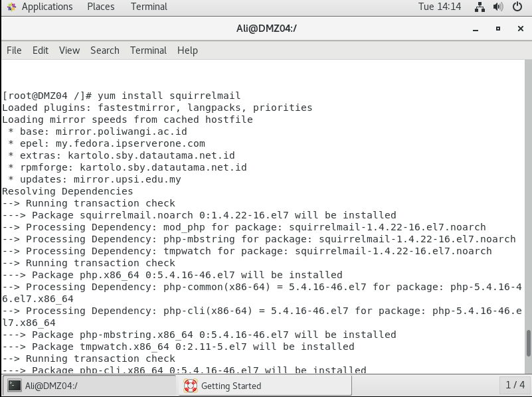
Task: Click 'Package php-mbstring.x86_64' line
Action: click(x=199, y=335)
